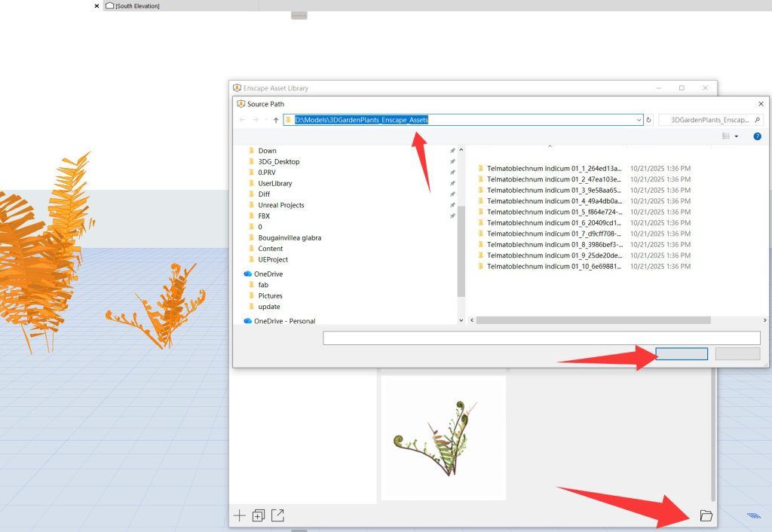Click the export asset icon
This screenshot has width=772, height=532.
pos(277,515)
